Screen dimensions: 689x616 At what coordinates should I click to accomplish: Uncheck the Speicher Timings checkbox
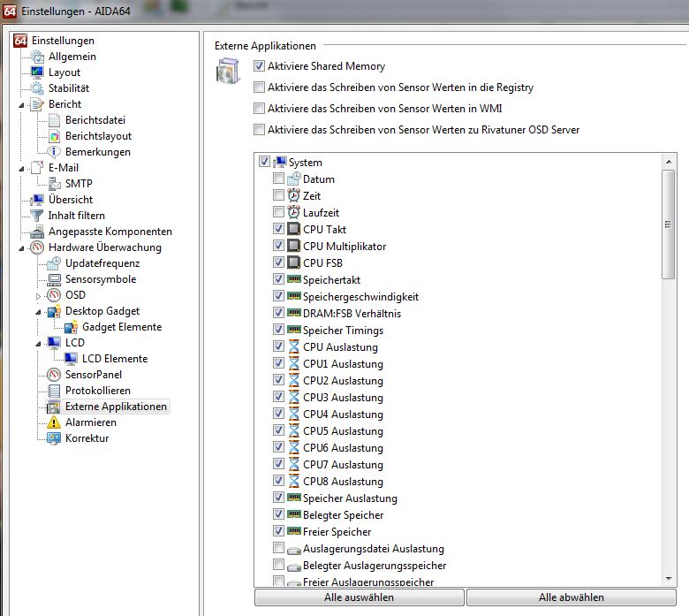click(278, 330)
